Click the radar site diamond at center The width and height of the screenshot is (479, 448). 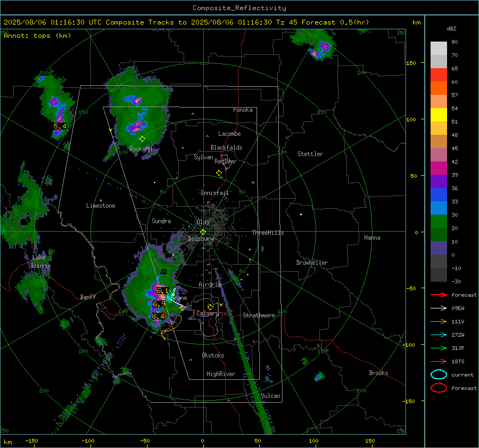203,232
